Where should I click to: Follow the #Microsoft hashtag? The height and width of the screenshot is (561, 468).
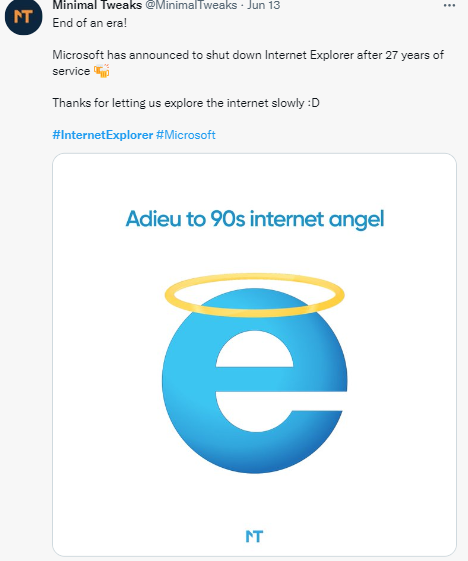tap(186, 135)
